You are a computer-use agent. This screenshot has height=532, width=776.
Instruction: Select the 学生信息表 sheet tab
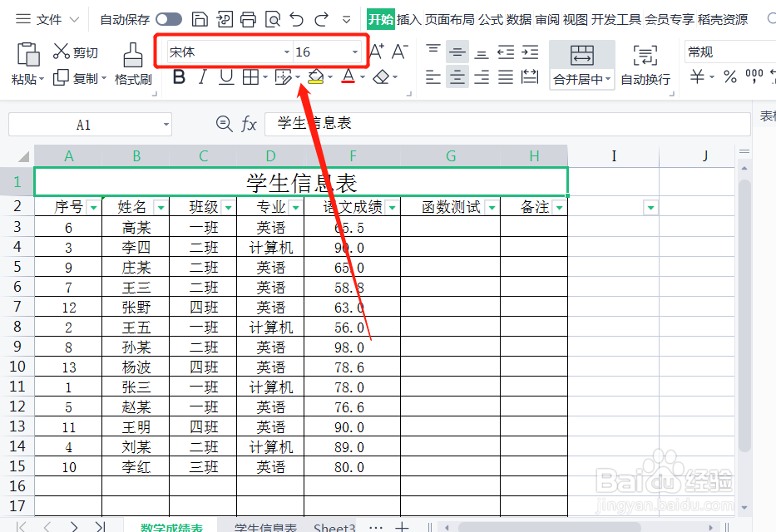(264, 527)
